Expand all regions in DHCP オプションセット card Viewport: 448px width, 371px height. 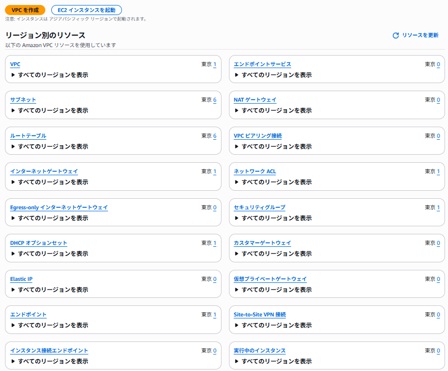pos(50,254)
